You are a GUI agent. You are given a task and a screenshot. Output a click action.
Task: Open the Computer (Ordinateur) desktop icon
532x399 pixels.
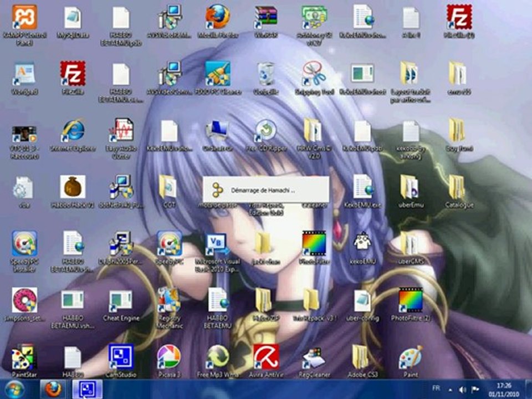click(217, 131)
